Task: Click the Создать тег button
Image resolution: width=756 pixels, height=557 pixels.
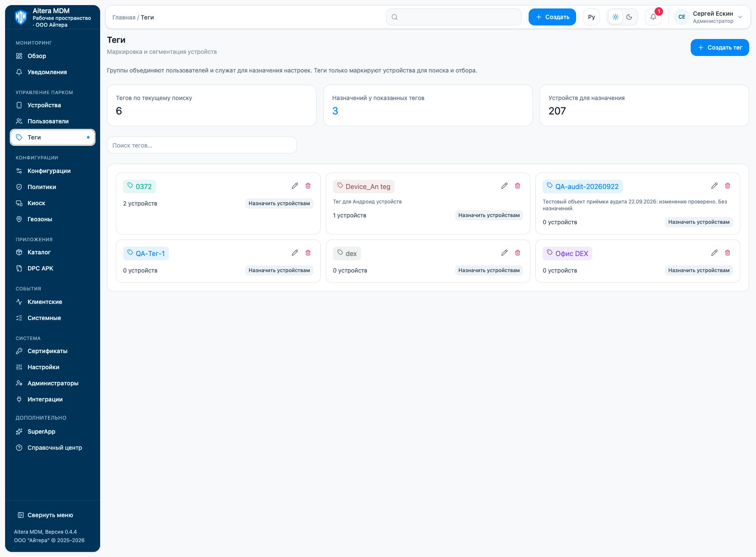Action: 720,47
